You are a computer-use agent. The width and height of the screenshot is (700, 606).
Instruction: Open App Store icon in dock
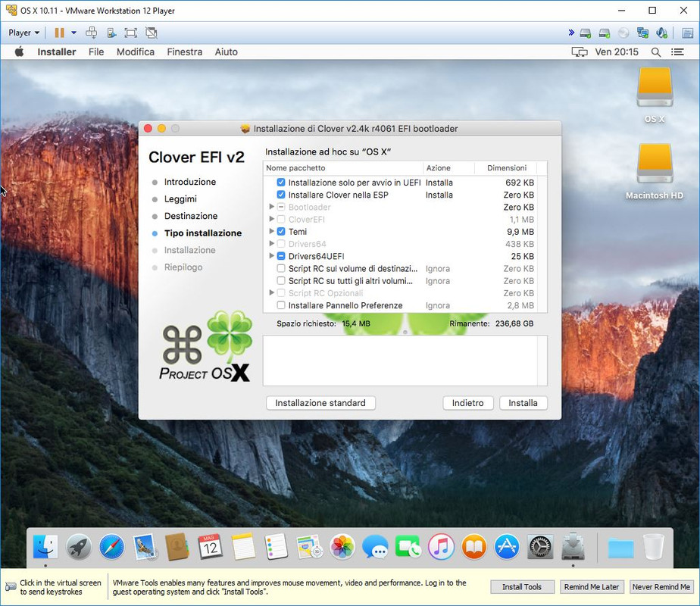[507, 546]
